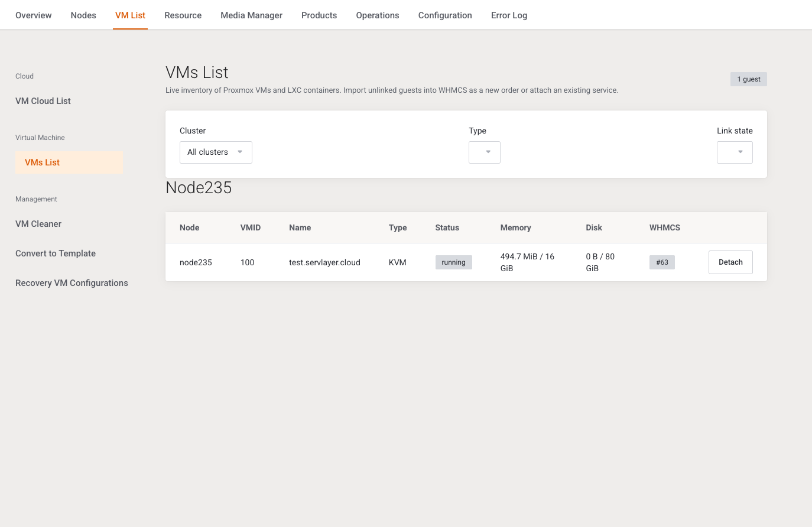The image size is (812, 527).
Task: Open VM Cloud List in sidebar
Action: click(x=43, y=101)
